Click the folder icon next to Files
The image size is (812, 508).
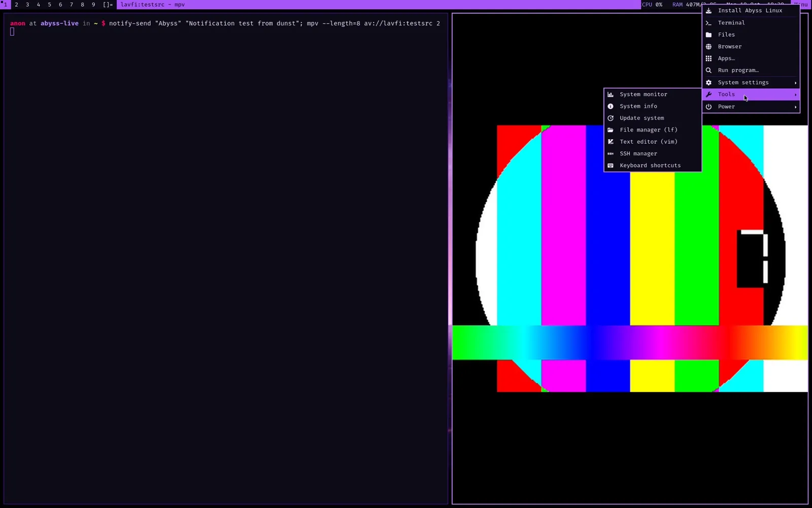(708, 35)
